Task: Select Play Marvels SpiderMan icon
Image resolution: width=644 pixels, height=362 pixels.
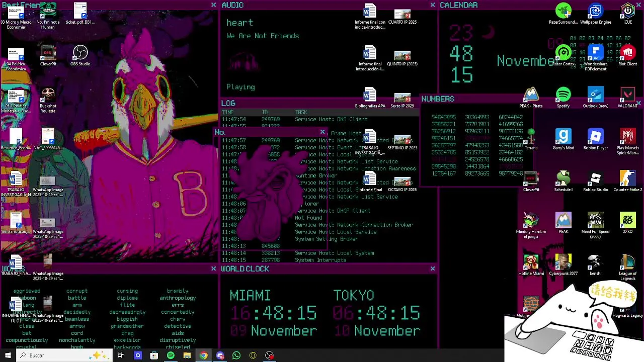Action: coord(627,142)
